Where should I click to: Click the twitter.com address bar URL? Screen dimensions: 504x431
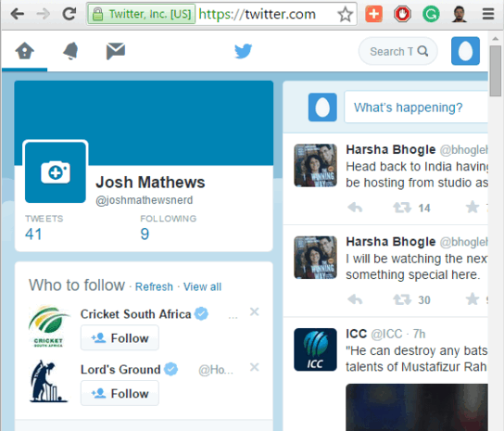tap(258, 14)
